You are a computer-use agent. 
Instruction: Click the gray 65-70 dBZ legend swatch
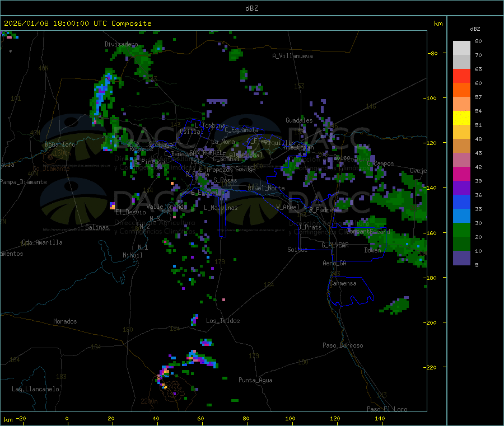pos(461,62)
